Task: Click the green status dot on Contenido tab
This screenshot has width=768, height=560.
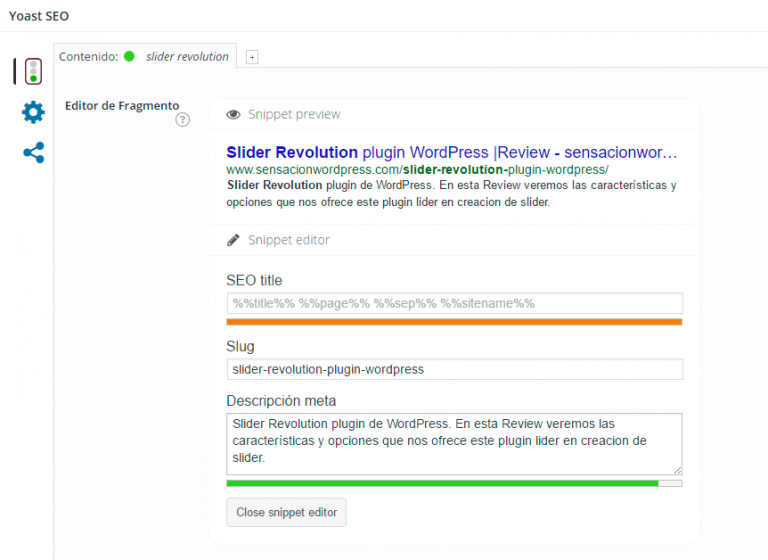Action: click(x=129, y=56)
